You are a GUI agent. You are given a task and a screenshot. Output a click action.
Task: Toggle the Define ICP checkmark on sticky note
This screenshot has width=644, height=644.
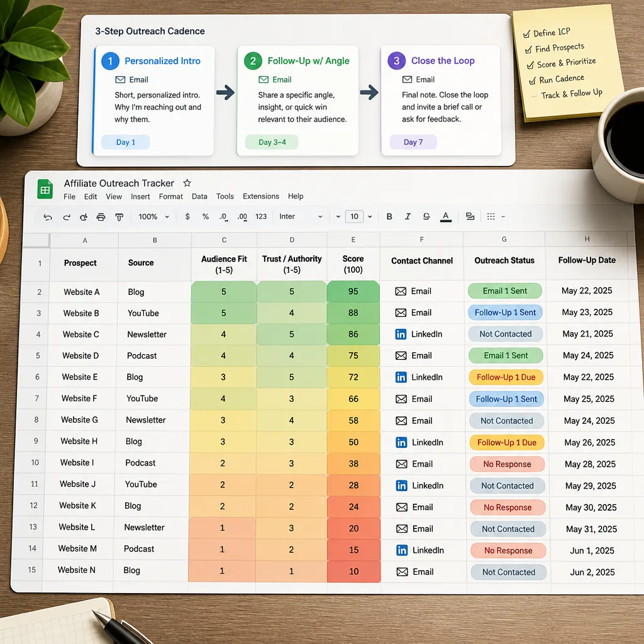click(526, 34)
